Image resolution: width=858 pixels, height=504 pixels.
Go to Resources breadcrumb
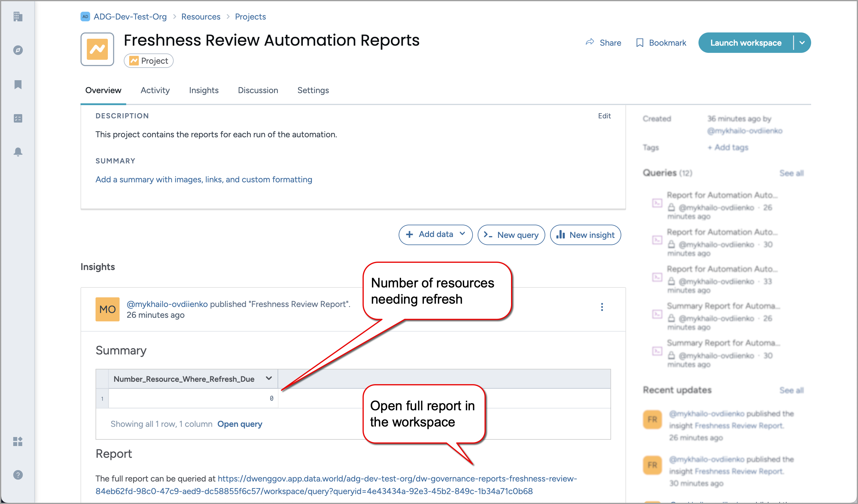point(201,16)
